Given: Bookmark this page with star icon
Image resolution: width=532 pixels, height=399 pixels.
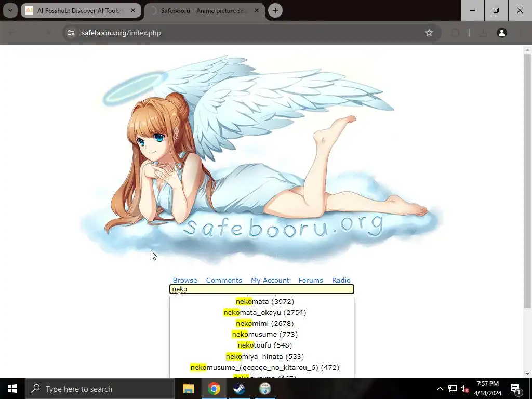Looking at the screenshot, I should pos(429,33).
